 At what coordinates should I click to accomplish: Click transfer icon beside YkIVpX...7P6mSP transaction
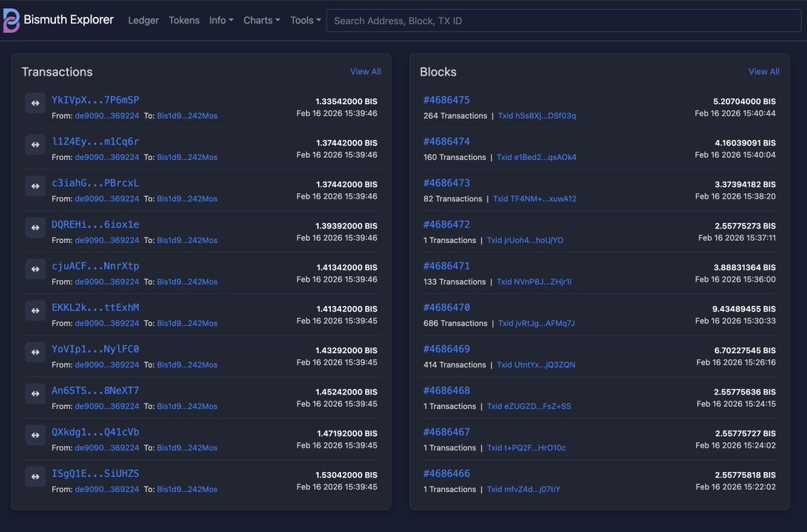pyautogui.click(x=35, y=103)
